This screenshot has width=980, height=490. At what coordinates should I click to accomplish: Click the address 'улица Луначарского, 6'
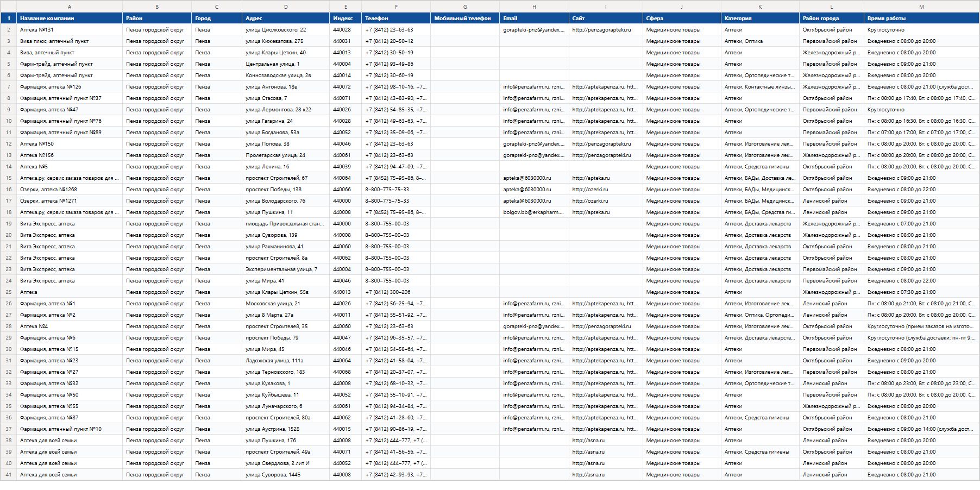286,406
